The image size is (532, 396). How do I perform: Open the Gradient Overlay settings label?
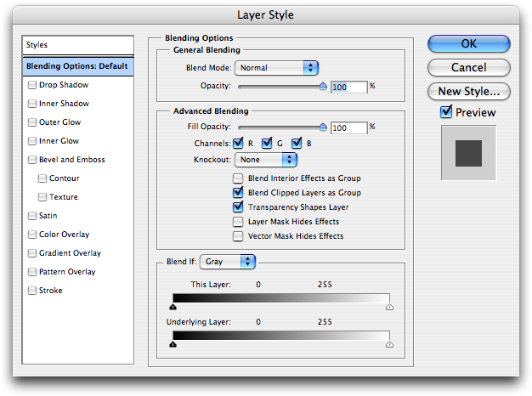(70, 253)
